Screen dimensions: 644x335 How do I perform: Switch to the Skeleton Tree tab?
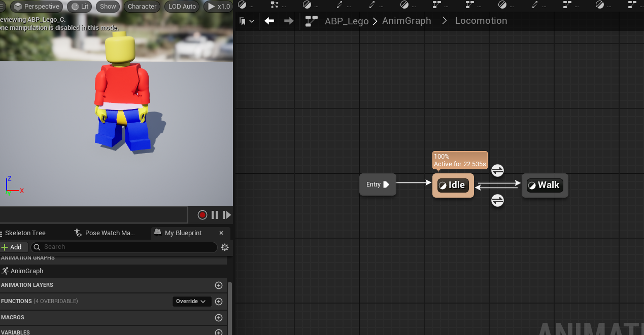coord(25,233)
